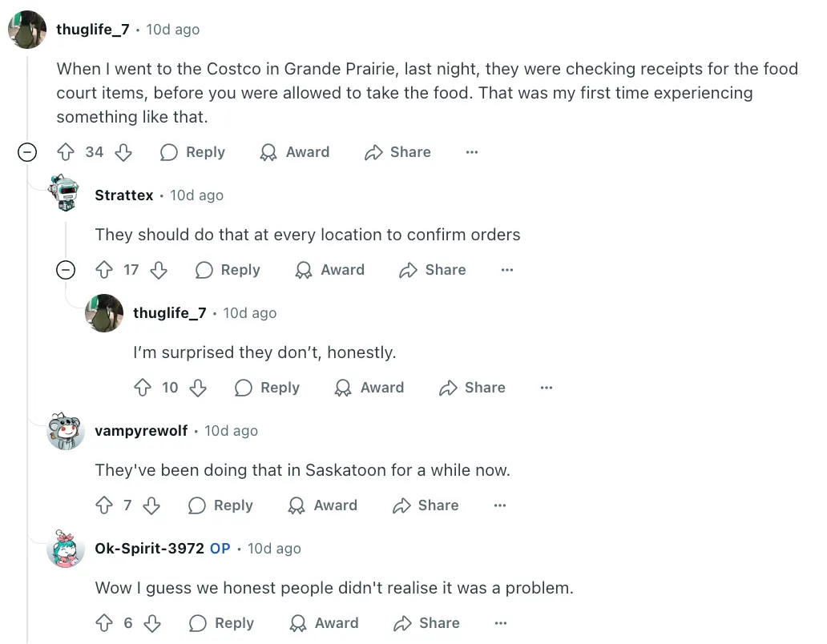Open more options on the top comment
827x644 pixels.
(472, 152)
